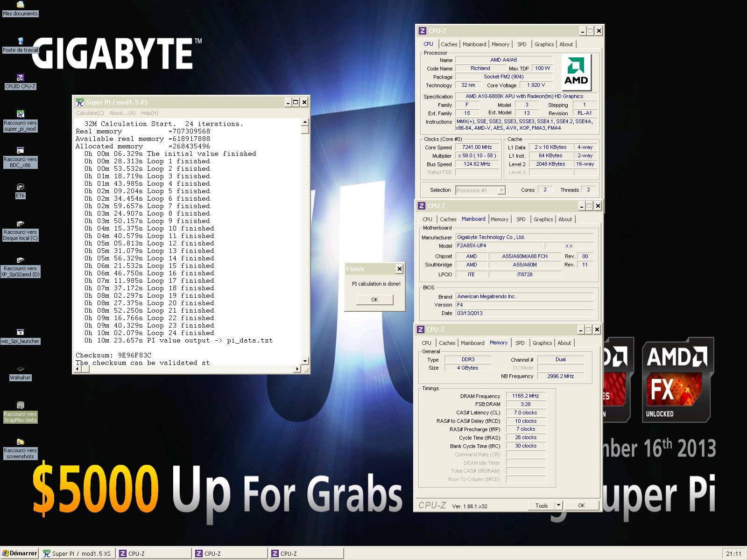Click Super PI vertical scrollbar down arrow
Image resolution: width=747 pixels, height=560 pixels.
(x=305, y=361)
